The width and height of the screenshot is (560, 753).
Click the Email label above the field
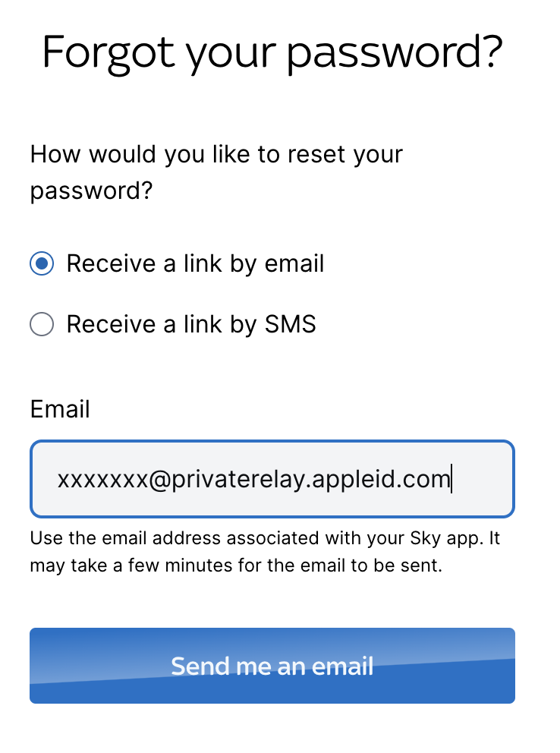click(x=60, y=410)
